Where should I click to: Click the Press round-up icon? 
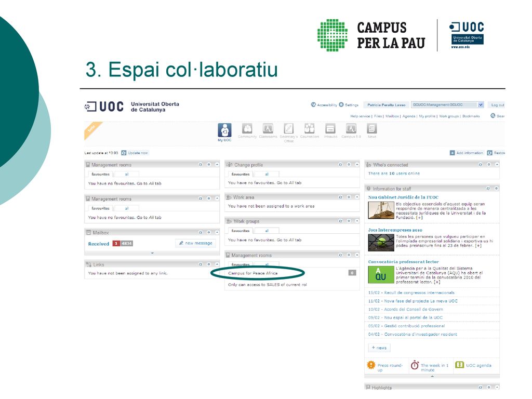371,365
